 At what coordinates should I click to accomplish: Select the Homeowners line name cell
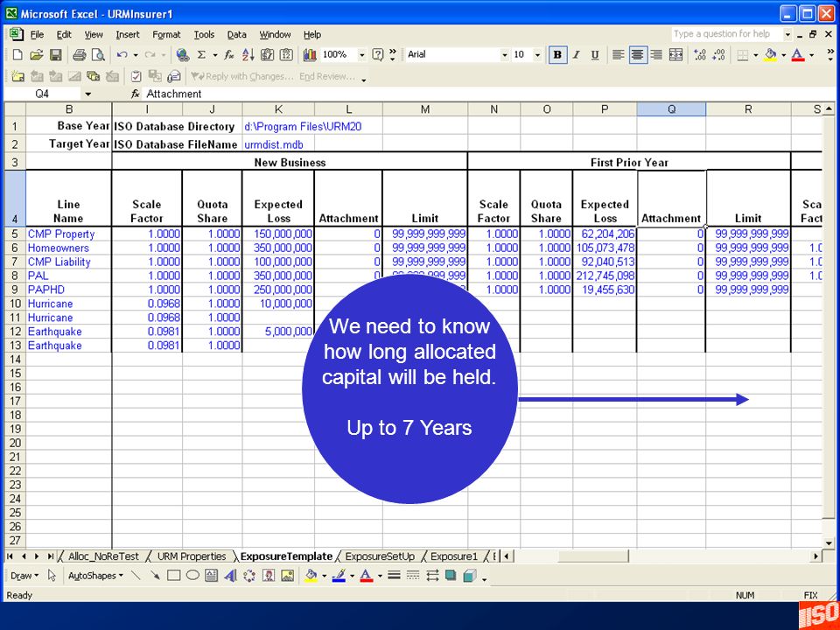pyautogui.click(x=68, y=248)
